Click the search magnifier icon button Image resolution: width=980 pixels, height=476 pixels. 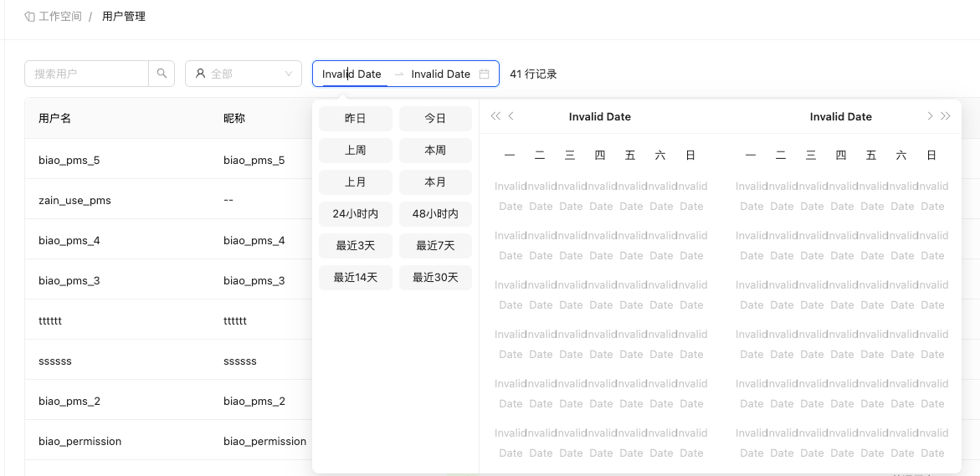tap(162, 74)
